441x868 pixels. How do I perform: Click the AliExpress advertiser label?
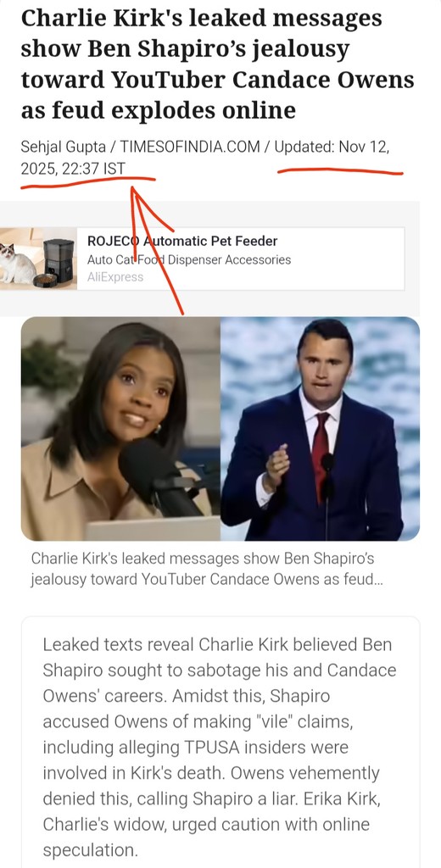(115, 277)
